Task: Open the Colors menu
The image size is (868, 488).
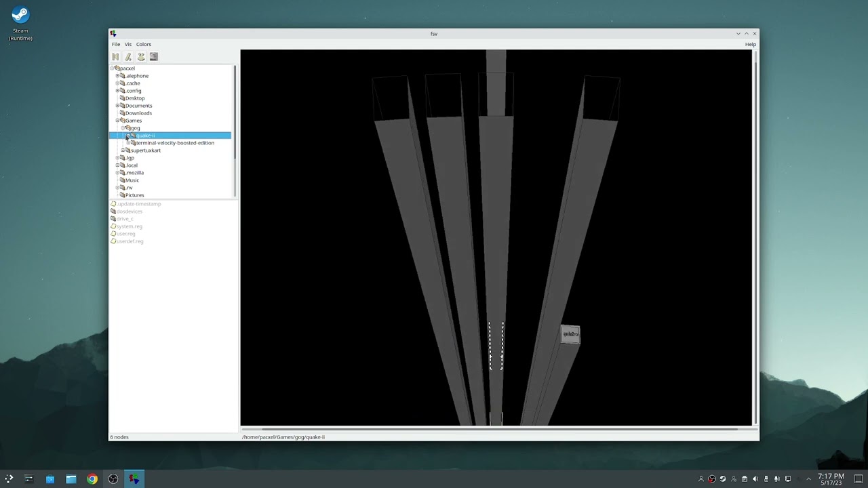Action: [144, 44]
